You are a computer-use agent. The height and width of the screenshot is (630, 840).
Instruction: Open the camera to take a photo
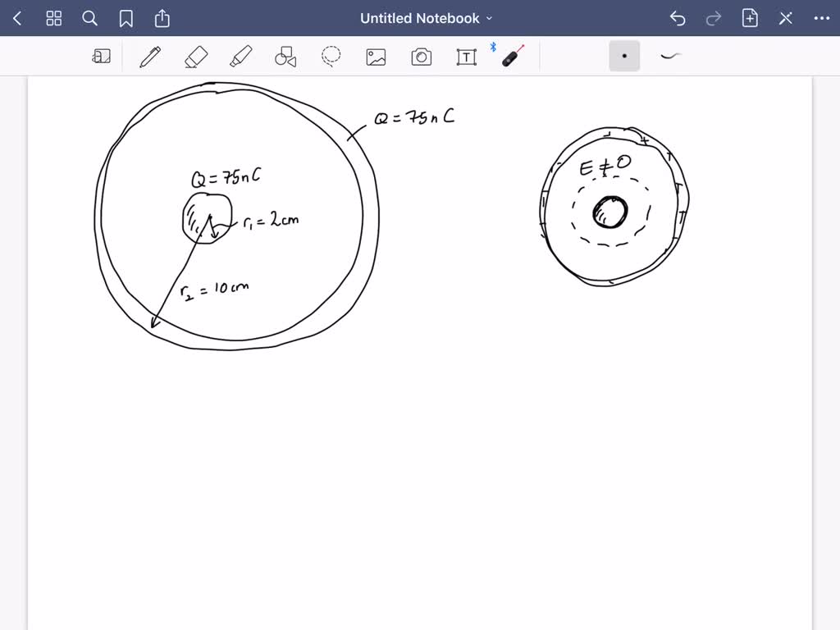(x=421, y=56)
